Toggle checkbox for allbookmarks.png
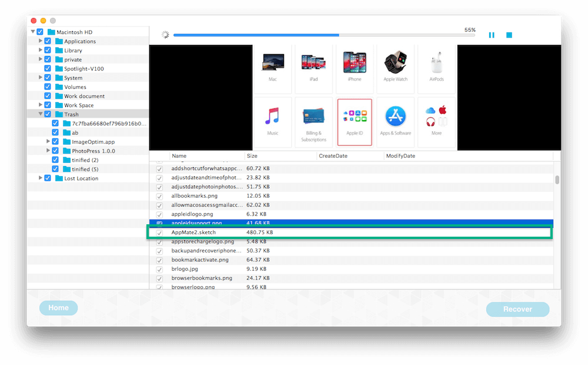 click(x=159, y=196)
